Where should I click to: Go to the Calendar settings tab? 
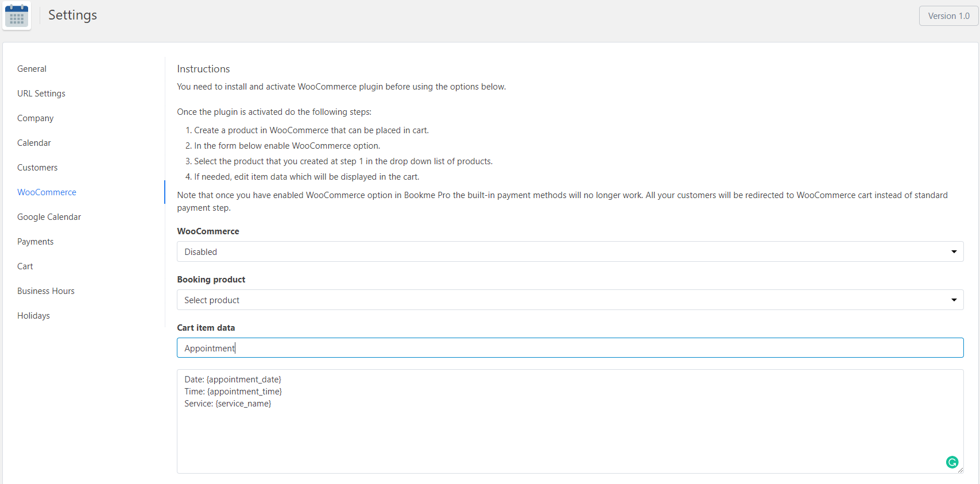[34, 143]
